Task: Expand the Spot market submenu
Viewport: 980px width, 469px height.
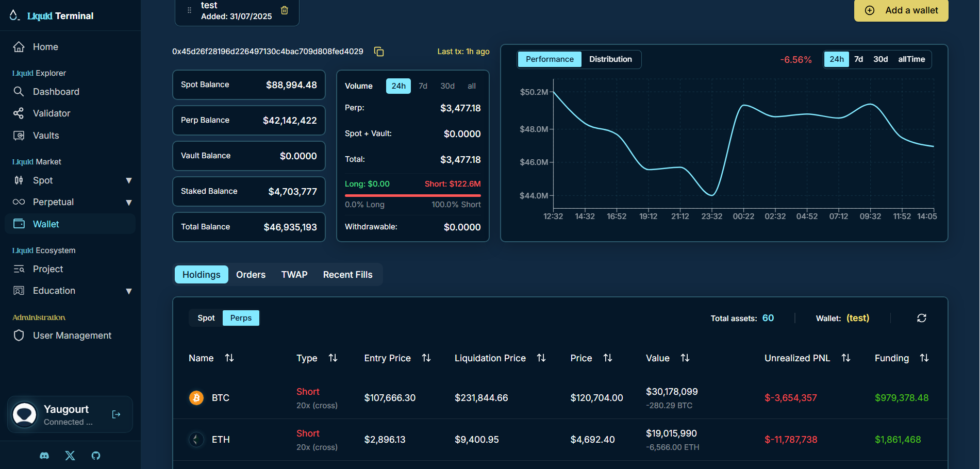Action: click(x=129, y=180)
